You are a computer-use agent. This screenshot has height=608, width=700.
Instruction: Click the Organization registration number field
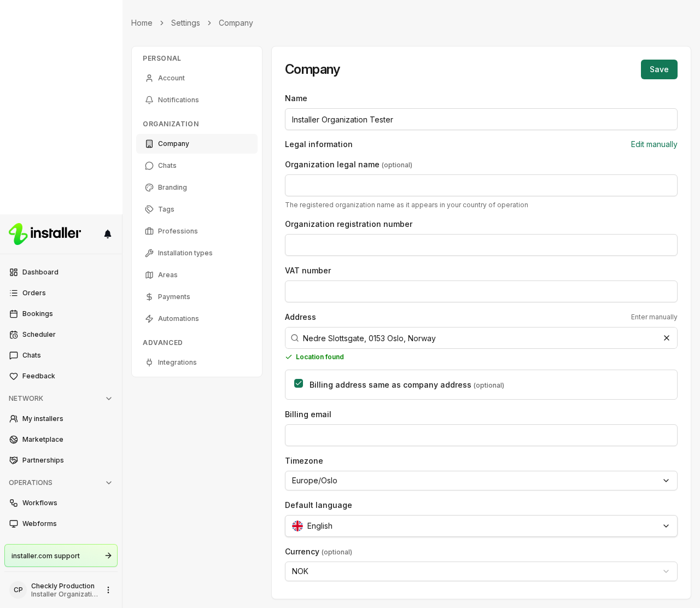[481, 245]
